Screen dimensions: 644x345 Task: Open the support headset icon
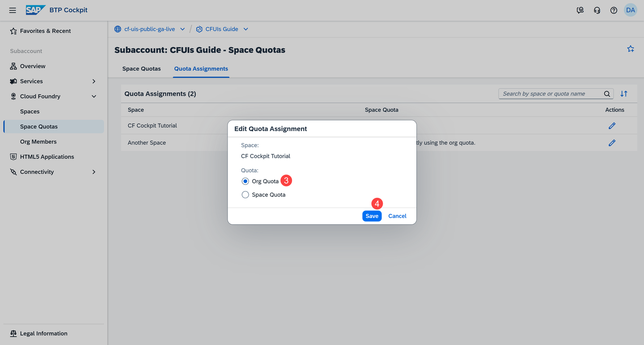tap(597, 10)
